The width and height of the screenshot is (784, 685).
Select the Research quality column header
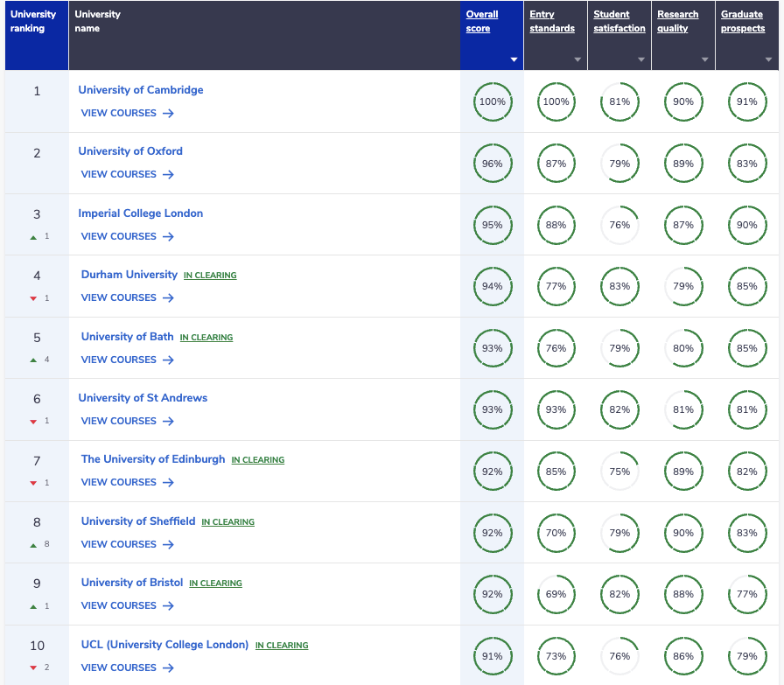677,21
